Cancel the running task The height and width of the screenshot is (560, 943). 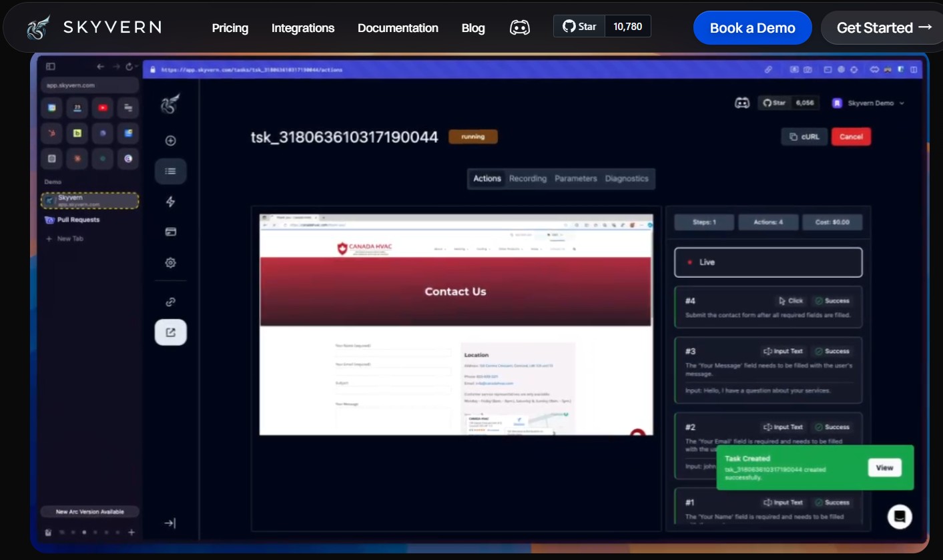[851, 137]
